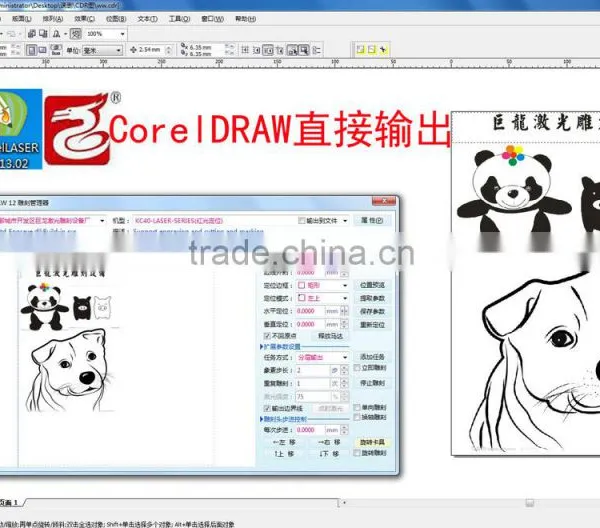Screen dimensions: 600x528
Task: Click the 属性(P) properties button
Action: click(372, 220)
